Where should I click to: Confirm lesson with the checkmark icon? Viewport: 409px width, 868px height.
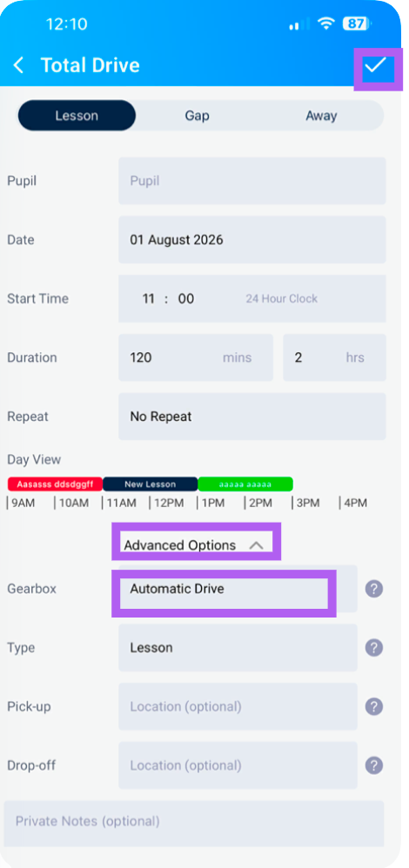pos(375,65)
